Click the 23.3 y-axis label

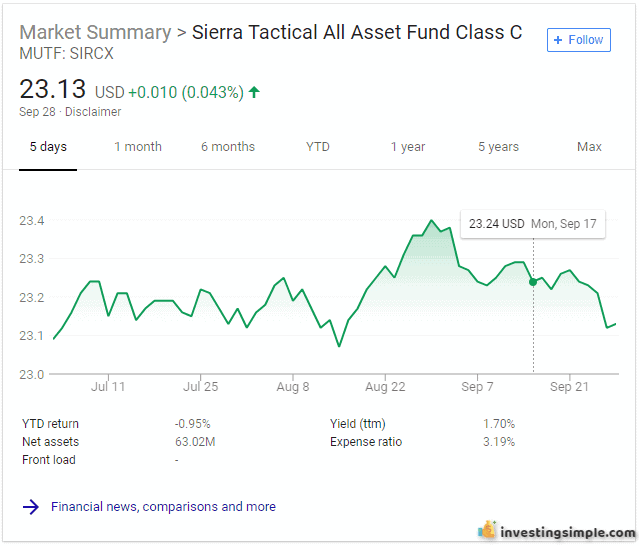coord(31,259)
